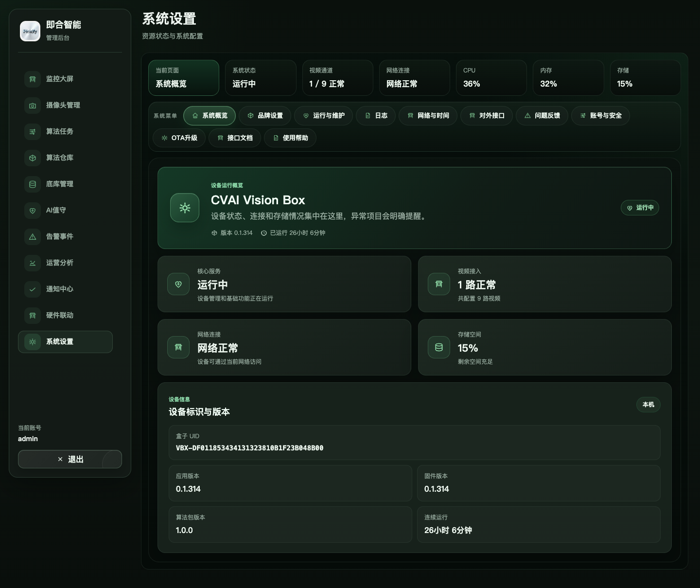
Task: Open 监控大屏 from the sidebar
Action: coord(65,79)
